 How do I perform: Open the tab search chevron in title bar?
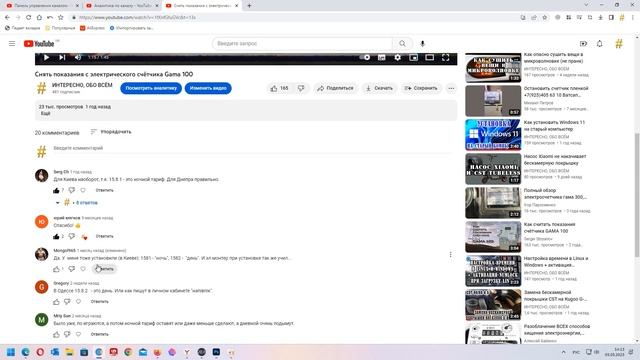point(587,5)
